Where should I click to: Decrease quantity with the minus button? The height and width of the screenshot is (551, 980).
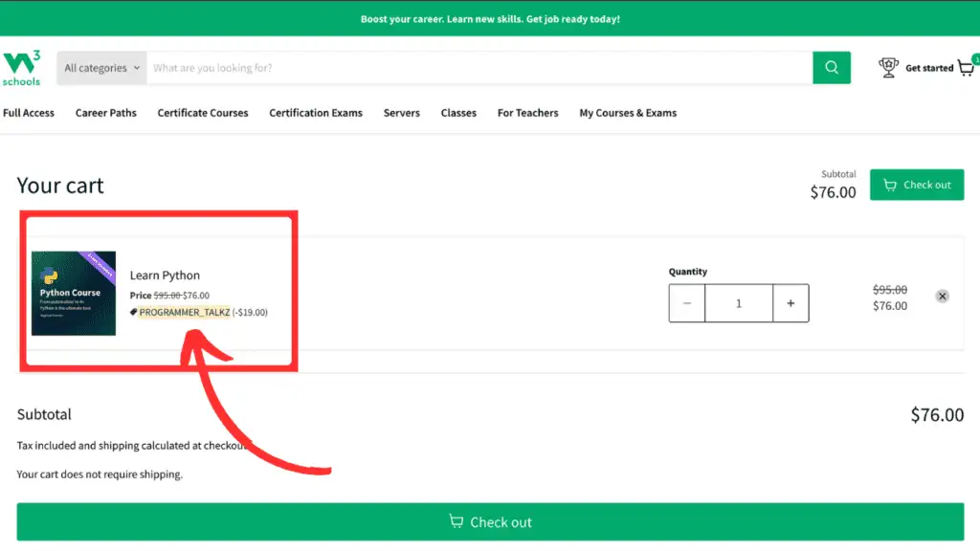(x=687, y=303)
